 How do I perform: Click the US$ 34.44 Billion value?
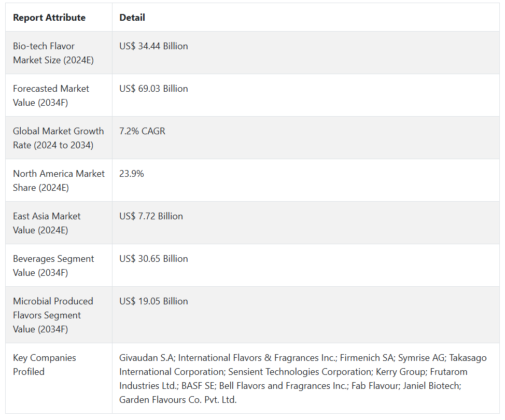tap(153, 46)
